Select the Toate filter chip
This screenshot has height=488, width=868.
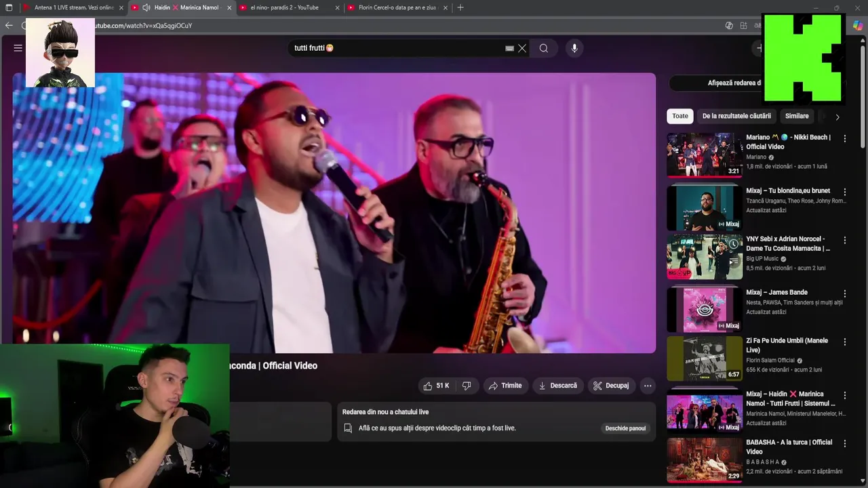click(680, 116)
